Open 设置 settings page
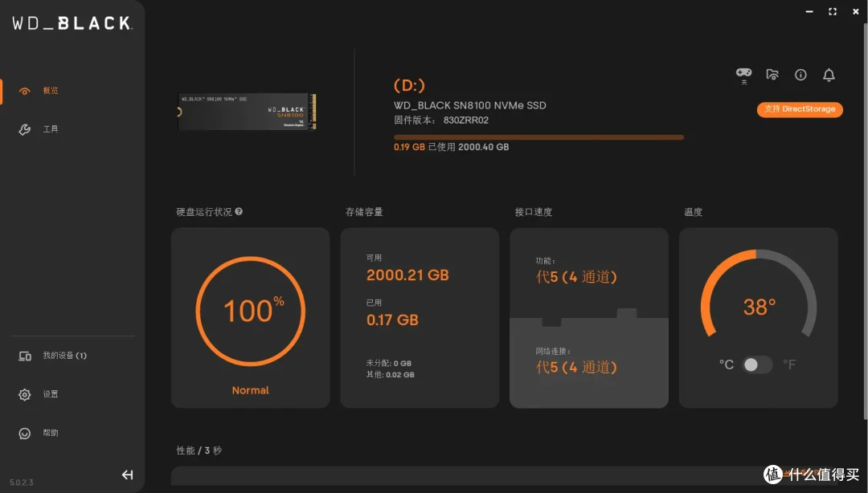The image size is (868, 493). pos(51,394)
